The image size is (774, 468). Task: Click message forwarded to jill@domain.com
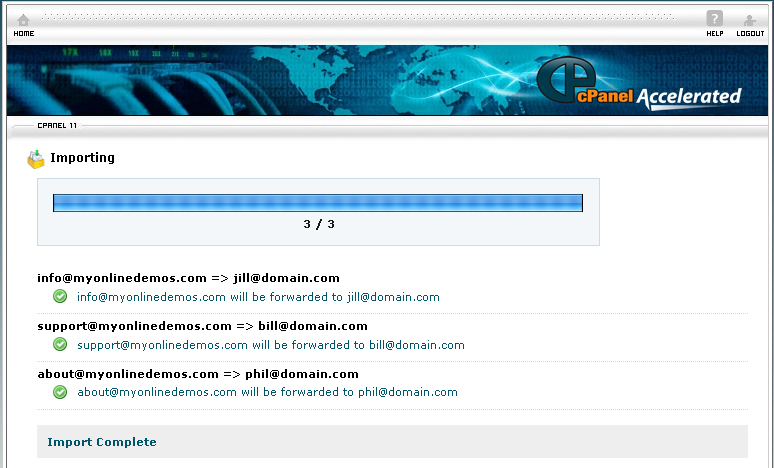coord(258,297)
